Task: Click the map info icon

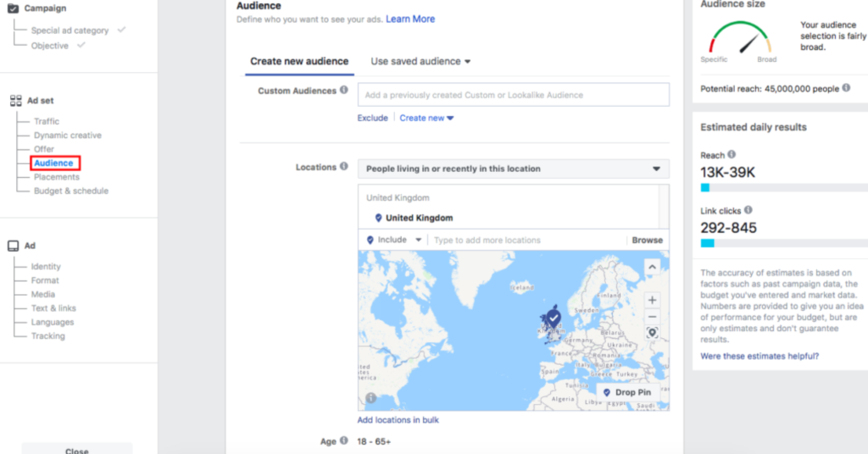Action: (371, 397)
